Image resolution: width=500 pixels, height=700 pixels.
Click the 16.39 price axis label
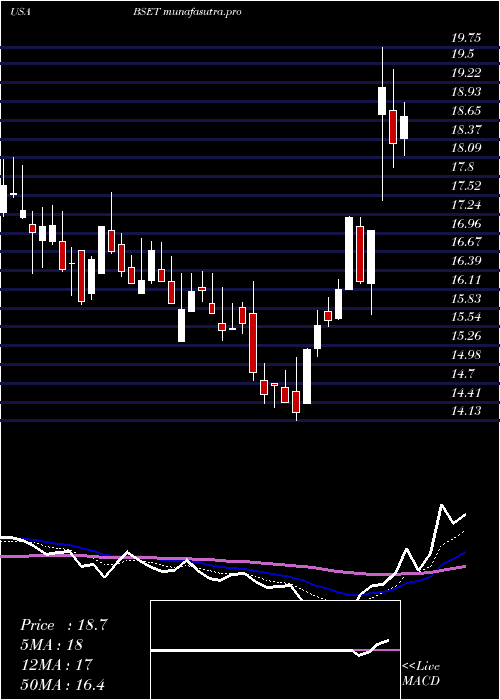(466, 260)
